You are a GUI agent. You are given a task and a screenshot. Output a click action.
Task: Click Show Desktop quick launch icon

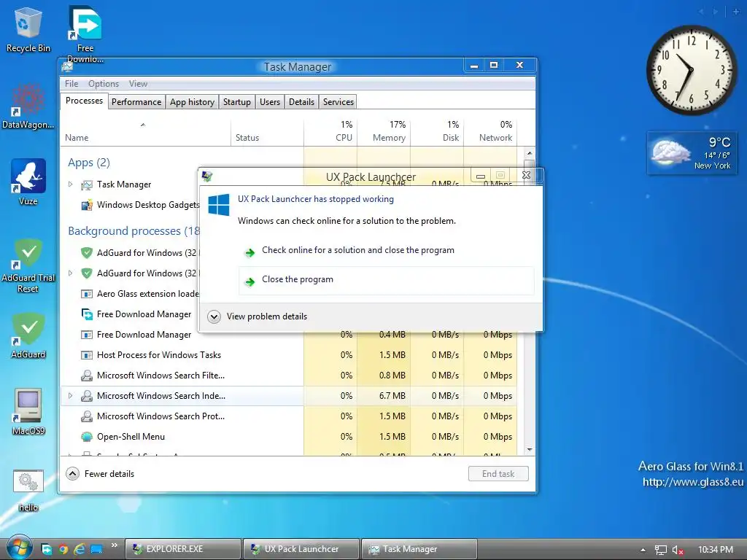tap(96, 549)
